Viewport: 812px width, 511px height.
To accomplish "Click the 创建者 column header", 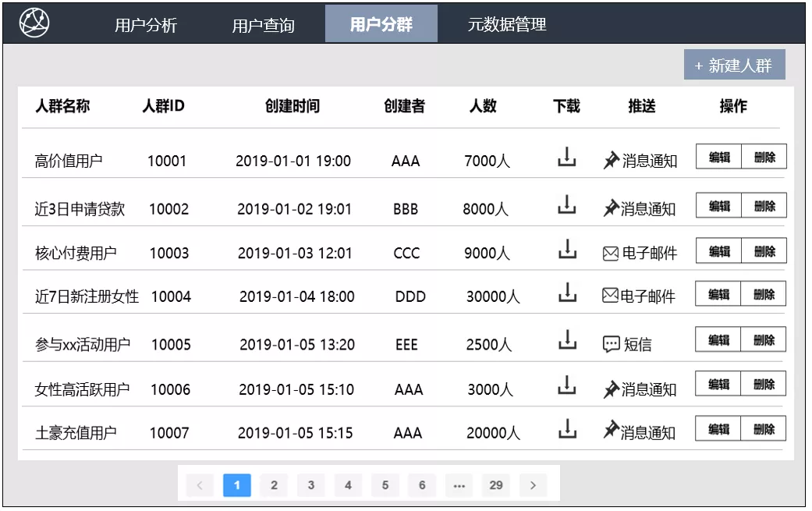I will pos(405,105).
